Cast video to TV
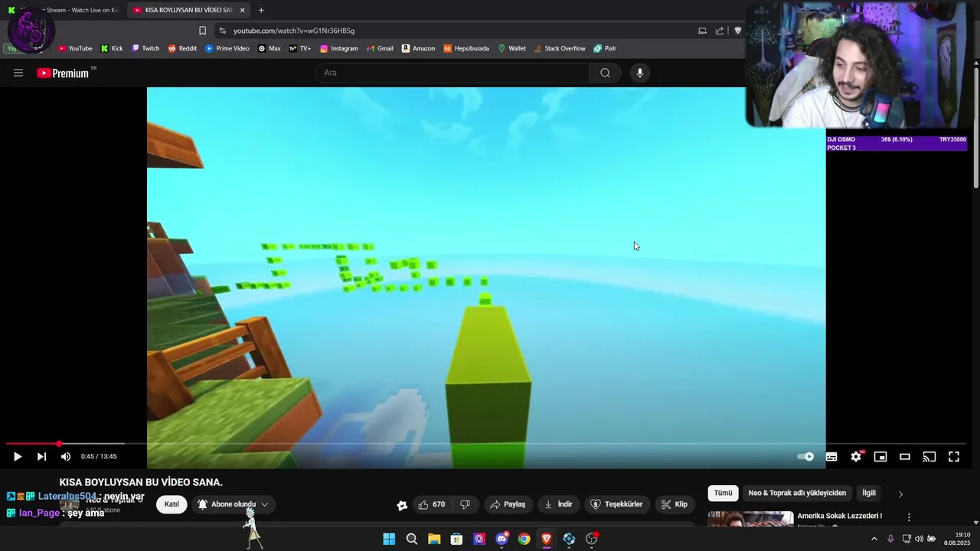Image resolution: width=980 pixels, height=551 pixels. coord(929,457)
